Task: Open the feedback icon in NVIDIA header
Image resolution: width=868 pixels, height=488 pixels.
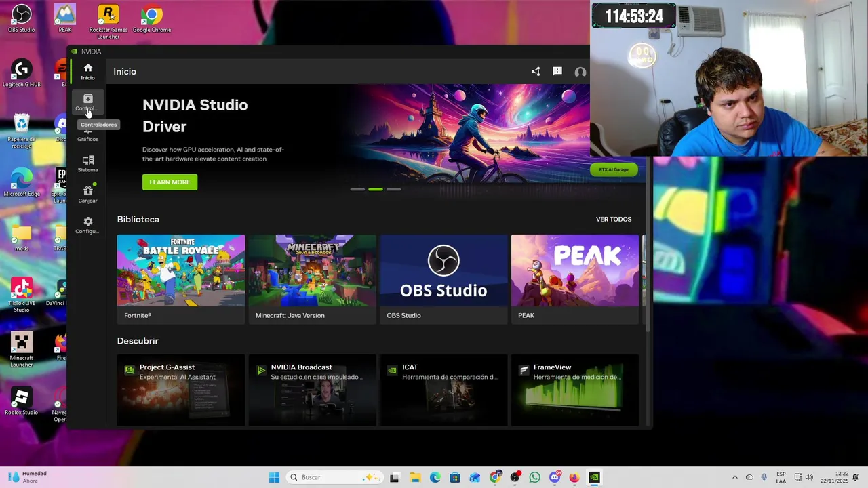Action: point(557,71)
